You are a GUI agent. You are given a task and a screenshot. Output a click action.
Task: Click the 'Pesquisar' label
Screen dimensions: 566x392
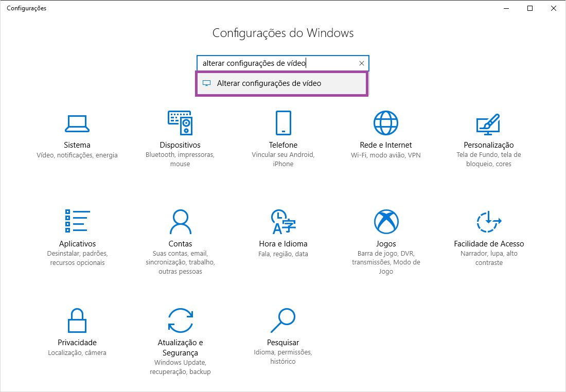point(283,342)
